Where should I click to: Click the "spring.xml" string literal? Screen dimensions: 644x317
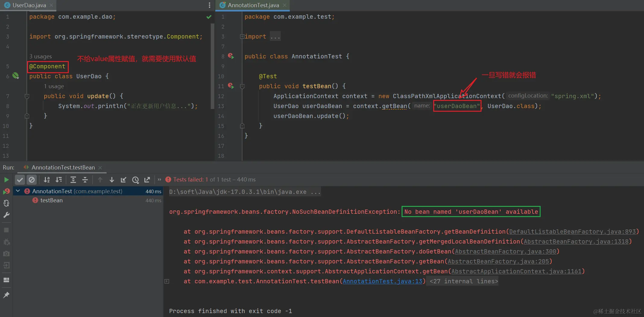(573, 96)
